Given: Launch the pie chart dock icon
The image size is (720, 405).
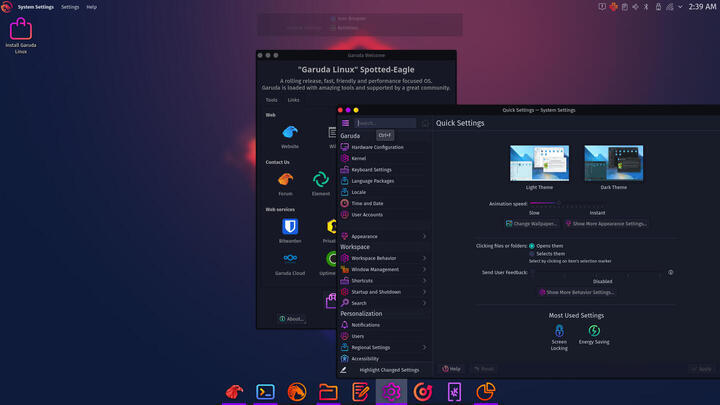Looking at the screenshot, I should [x=486, y=392].
